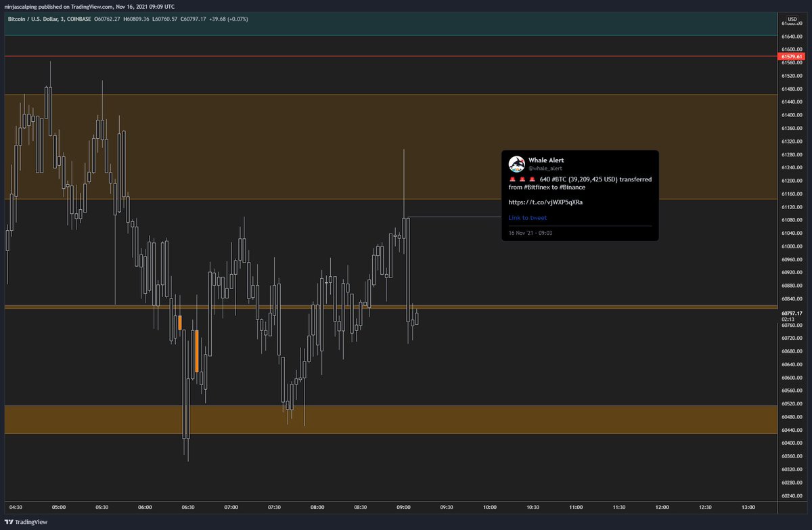
Task: Click the 12:00 time axis label
Action: (x=662, y=506)
